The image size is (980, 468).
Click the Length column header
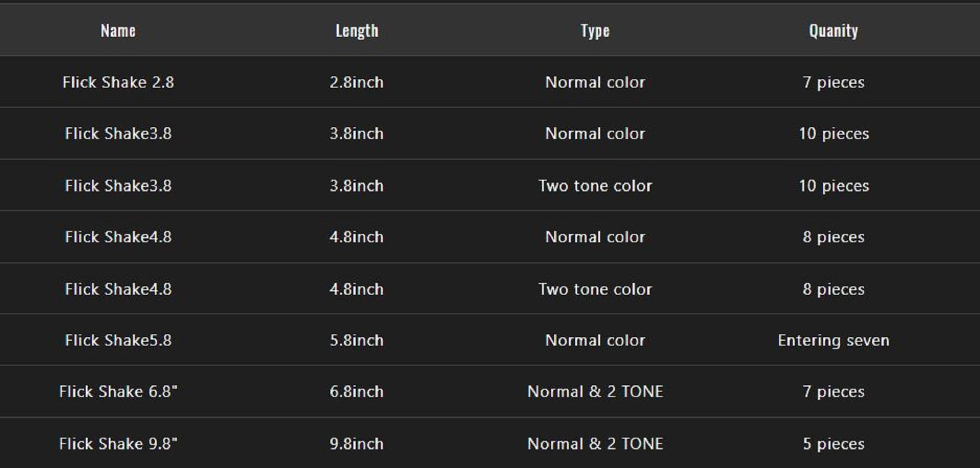357,31
